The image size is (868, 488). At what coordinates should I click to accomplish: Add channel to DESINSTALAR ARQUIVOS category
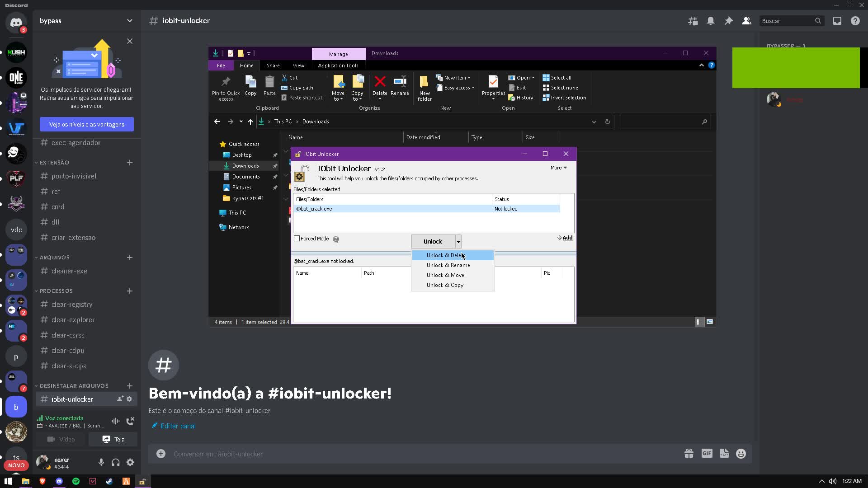pos(130,386)
